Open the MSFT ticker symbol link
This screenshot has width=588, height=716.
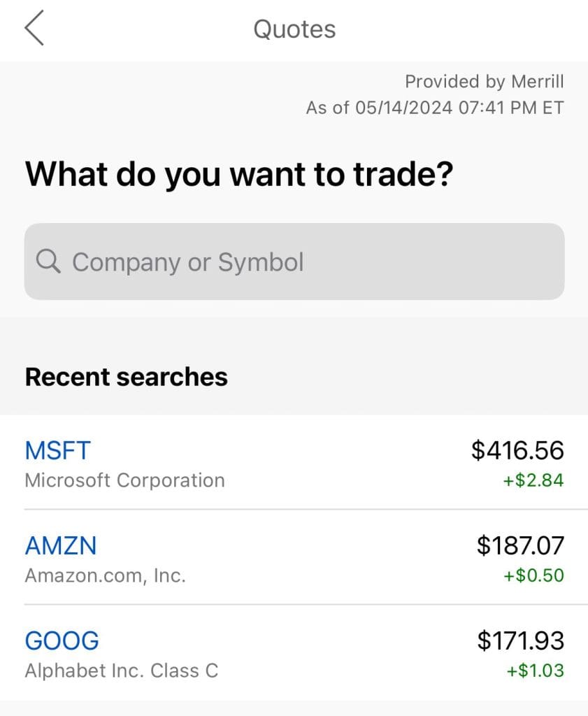point(58,450)
